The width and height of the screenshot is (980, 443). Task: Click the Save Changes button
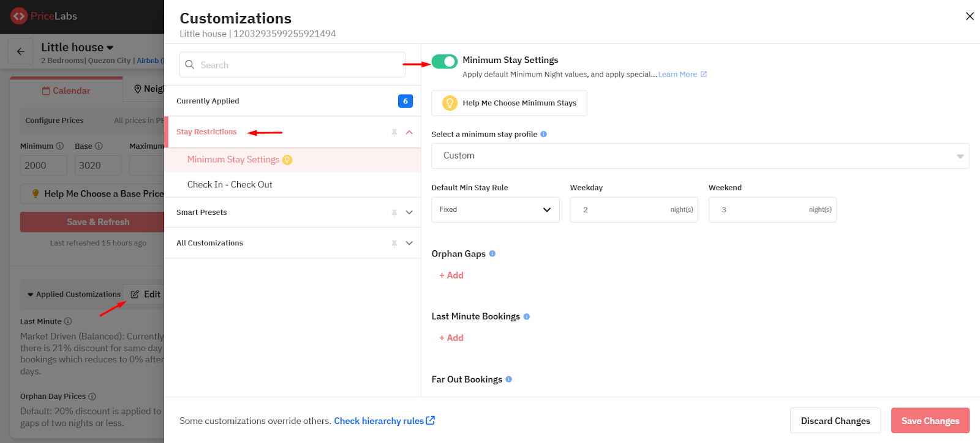[930, 420]
